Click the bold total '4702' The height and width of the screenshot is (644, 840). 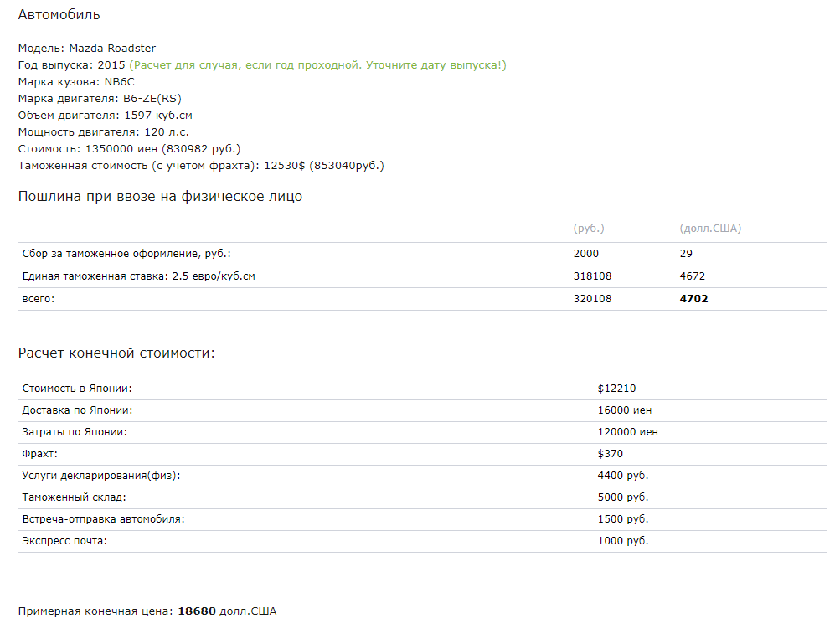click(693, 298)
